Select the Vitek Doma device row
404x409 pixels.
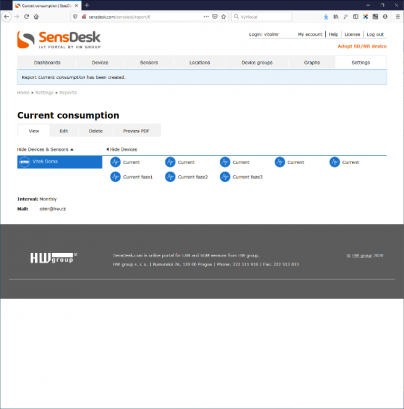(60, 162)
